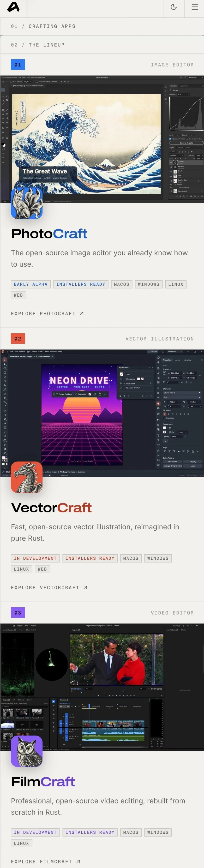Click the site logo in the header

tap(13, 7)
